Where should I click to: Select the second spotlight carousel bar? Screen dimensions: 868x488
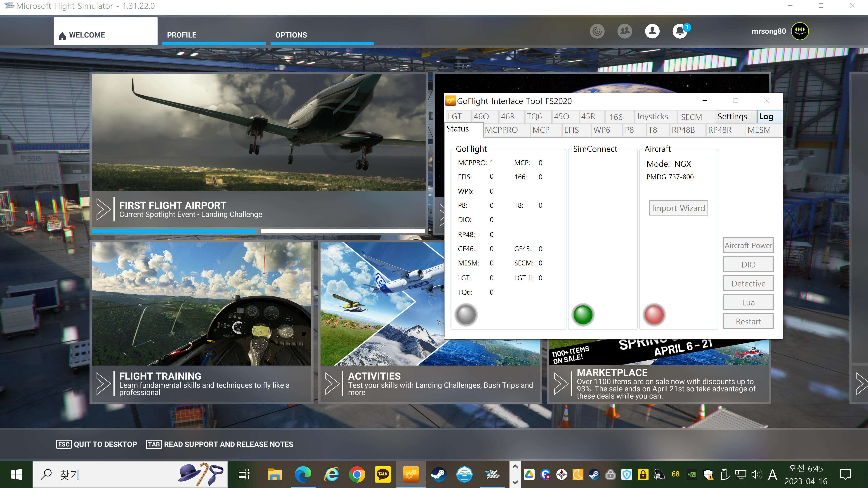tap(343, 231)
